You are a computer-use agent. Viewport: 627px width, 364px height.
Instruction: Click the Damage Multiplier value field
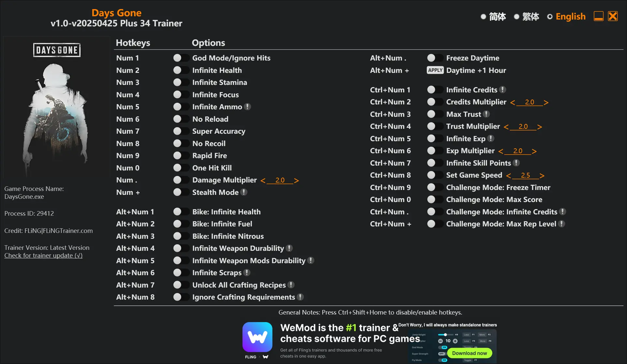[280, 180]
